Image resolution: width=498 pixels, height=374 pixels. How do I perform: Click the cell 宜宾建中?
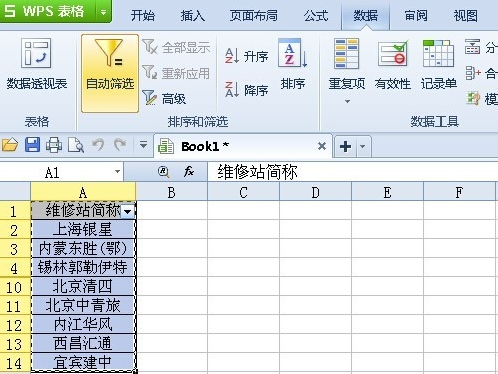pyautogui.click(x=83, y=362)
